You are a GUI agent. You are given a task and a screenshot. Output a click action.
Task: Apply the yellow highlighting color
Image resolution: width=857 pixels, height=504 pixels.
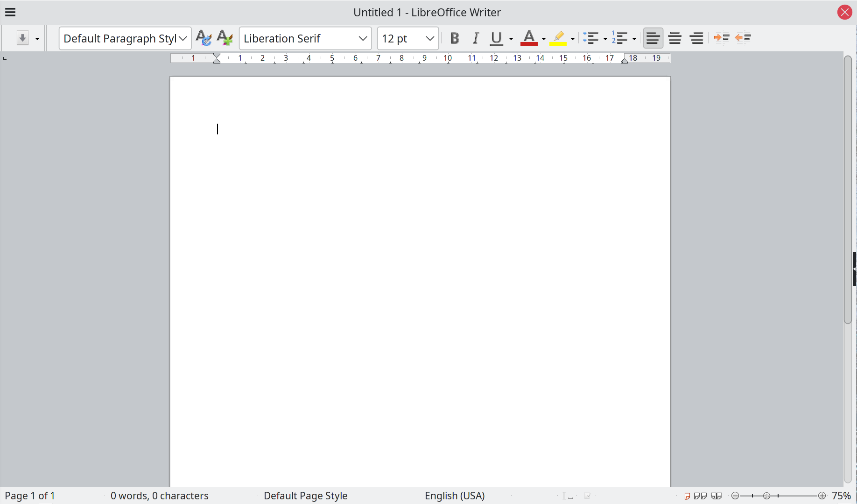(558, 38)
